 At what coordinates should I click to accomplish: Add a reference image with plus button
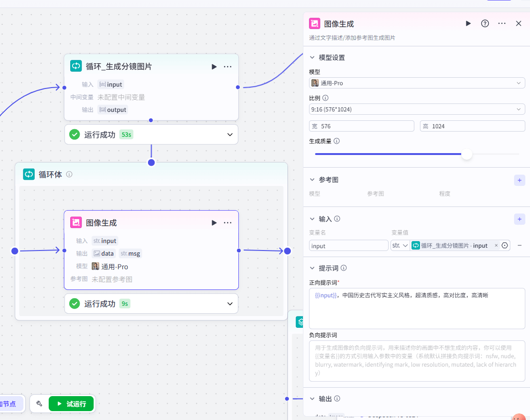pyautogui.click(x=519, y=180)
